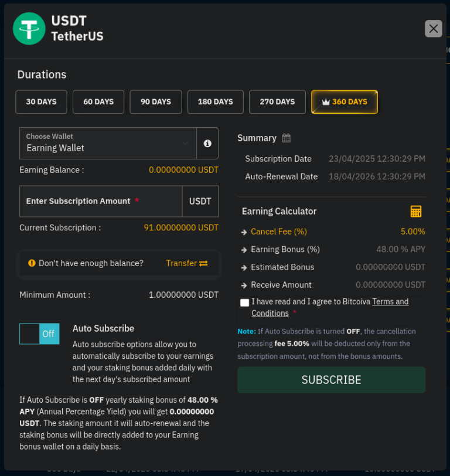
Task: Click the wallet info icon
Action: [x=207, y=144]
